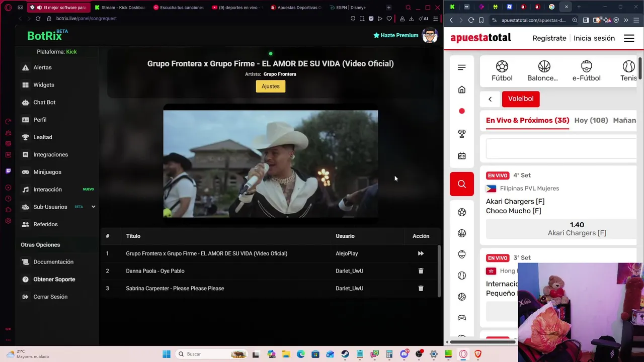Viewport: 644px width, 362px height.
Task: Select 'Danna Paola - Oye Pablo' title row
Action: coord(155,271)
